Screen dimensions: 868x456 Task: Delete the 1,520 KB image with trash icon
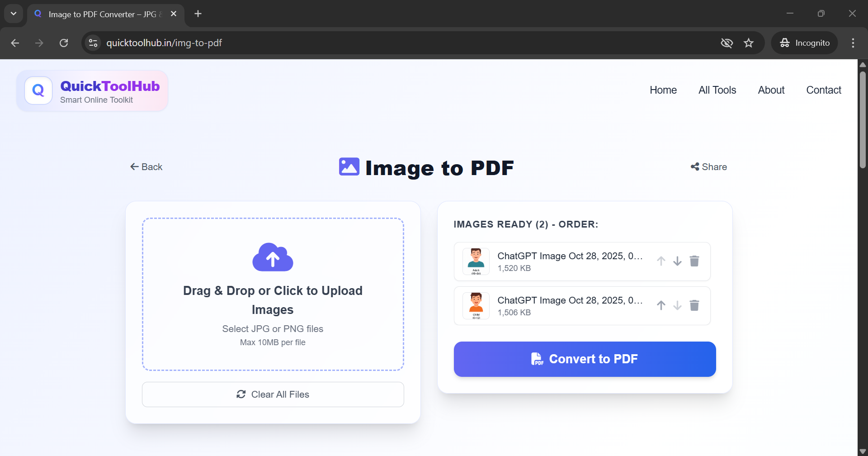click(694, 261)
